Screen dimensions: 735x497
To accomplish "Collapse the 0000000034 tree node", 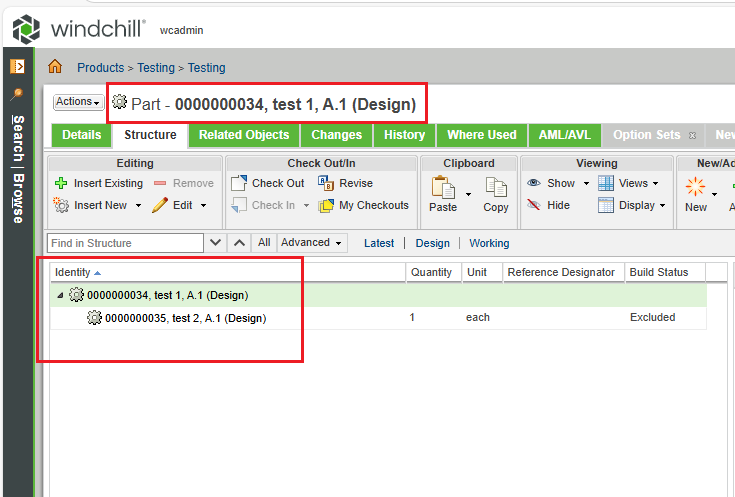I will point(60,295).
